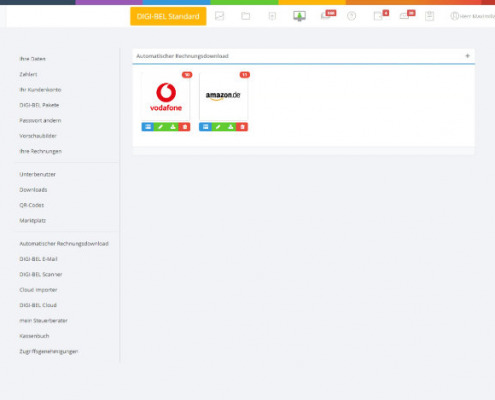This screenshot has height=400, width=495.
Task: Select Zahlart in sidebar
Action: click(28, 74)
